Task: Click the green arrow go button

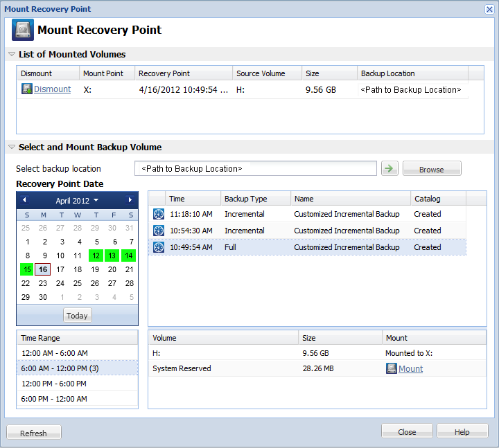Action: [389, 168]
